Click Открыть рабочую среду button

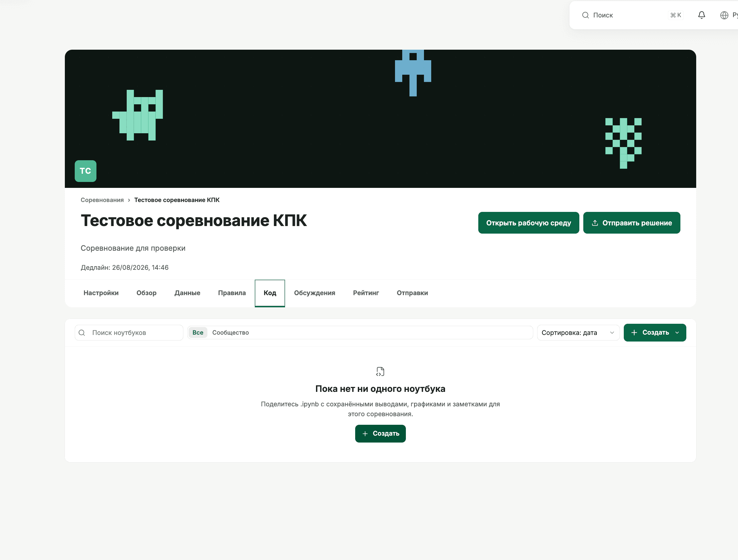coord(528,223)
